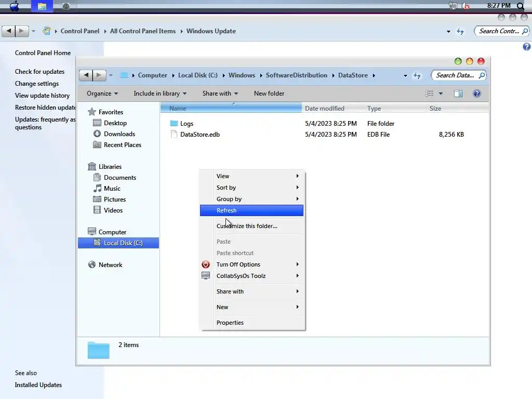This screenshot has width=532, height=399.
Task: Click the 8:27 PM clock
Action: coord(499,5)
